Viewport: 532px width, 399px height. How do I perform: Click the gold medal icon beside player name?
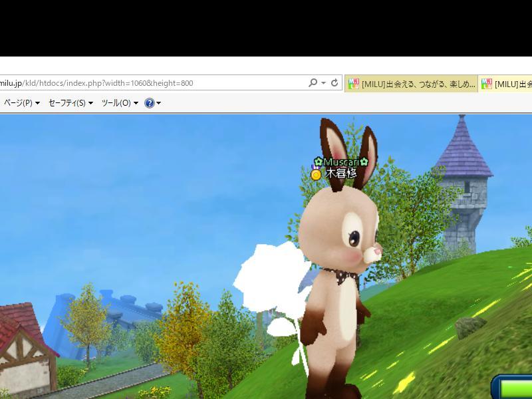[316, 174]
